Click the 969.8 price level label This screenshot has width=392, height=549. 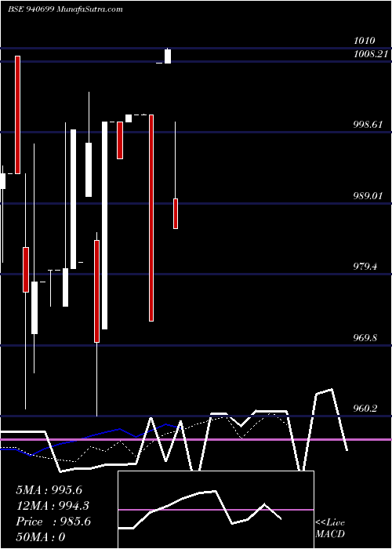pyautogui.click(x=365, y=338)
